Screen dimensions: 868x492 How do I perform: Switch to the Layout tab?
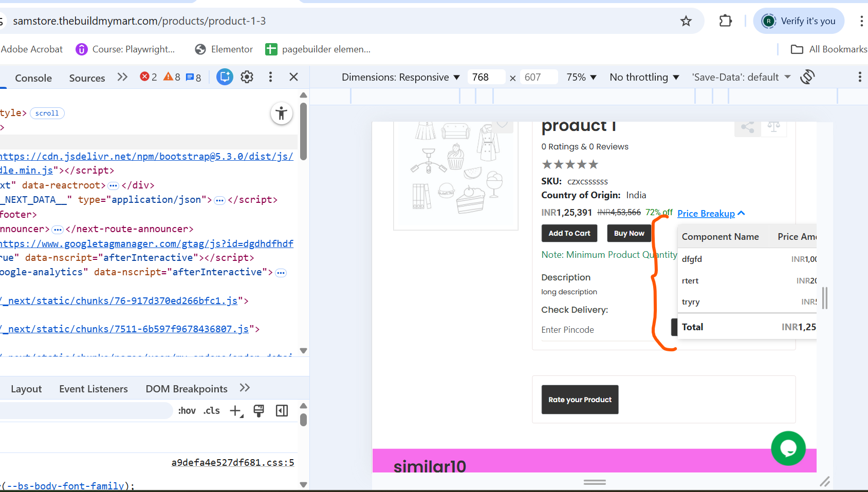(x=26, y=389)
